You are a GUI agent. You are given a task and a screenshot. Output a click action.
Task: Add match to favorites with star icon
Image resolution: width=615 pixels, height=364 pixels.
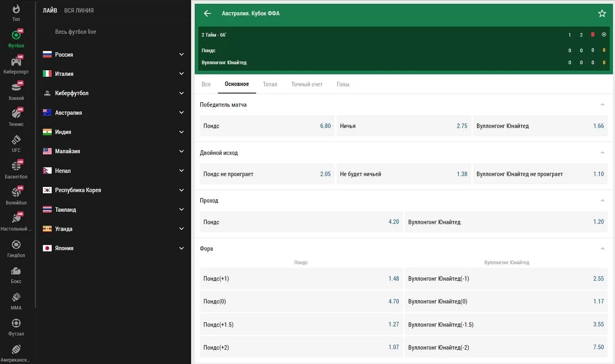pyautogui.click(x=602, y=13)
